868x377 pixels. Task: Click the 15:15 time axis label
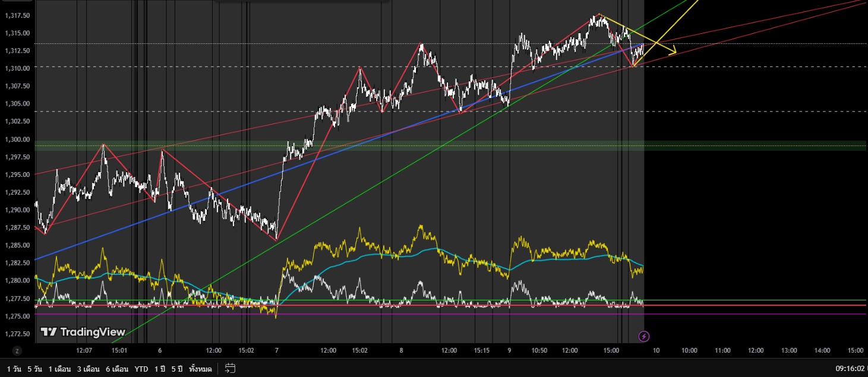pos(482,351)
